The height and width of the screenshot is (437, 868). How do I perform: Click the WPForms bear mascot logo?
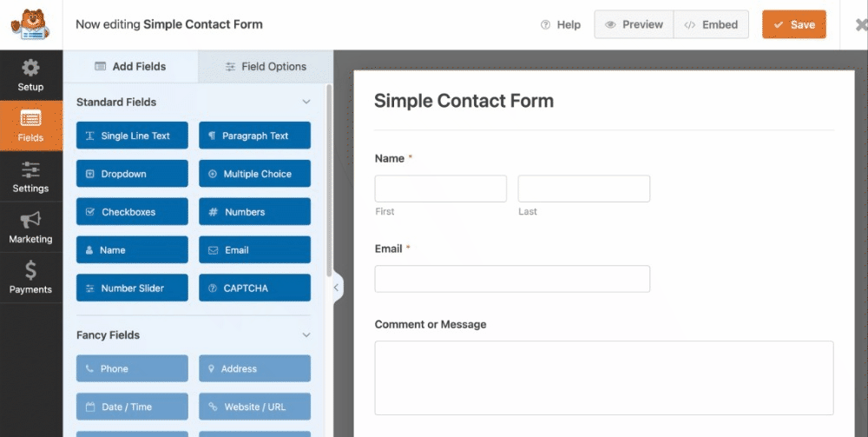pyautogui.click(x=30, y=24)
